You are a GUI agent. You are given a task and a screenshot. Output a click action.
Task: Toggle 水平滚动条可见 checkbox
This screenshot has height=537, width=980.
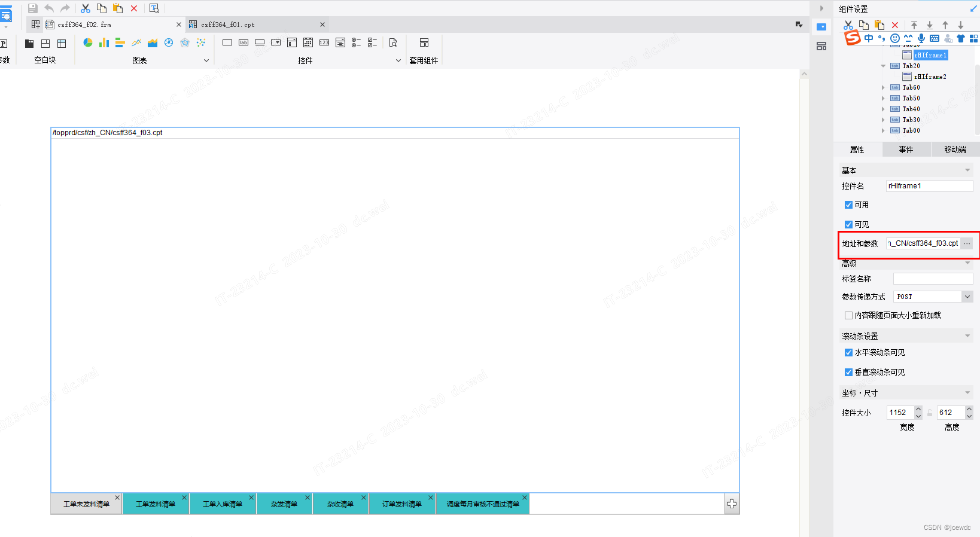click(x=848, y=352)
